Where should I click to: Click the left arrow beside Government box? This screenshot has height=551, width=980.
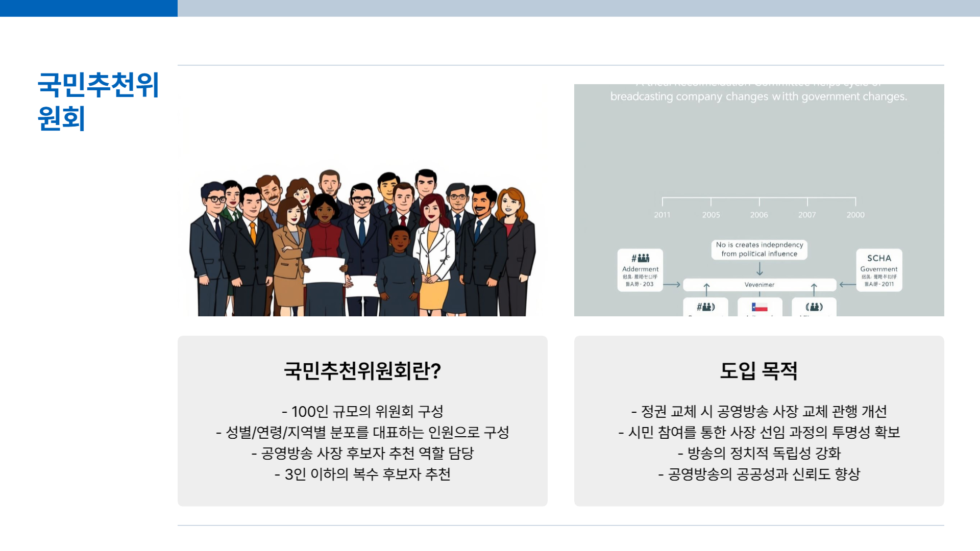point(847,285)
